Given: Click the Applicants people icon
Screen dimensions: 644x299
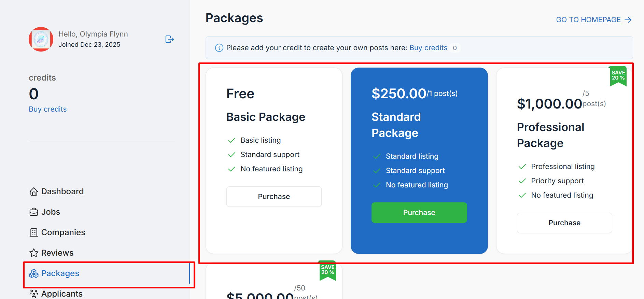Looking at the screenshot, I should [x=34, y=294].
